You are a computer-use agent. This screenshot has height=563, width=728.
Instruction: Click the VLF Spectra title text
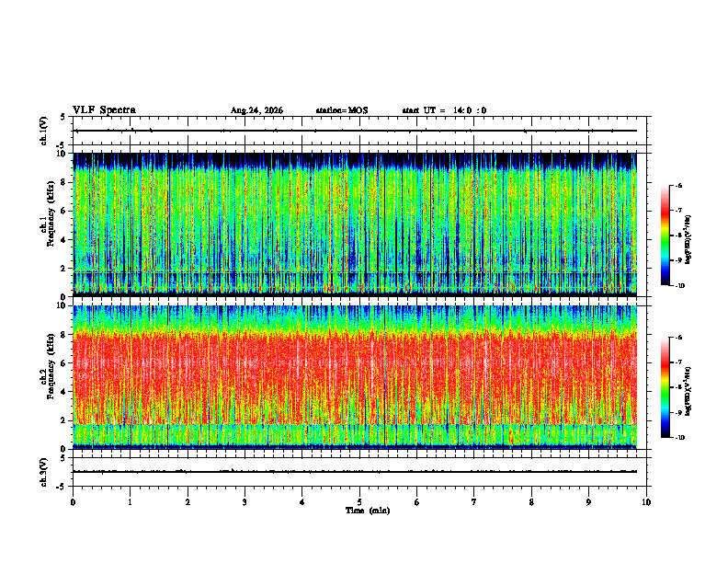tap(104, 110)
